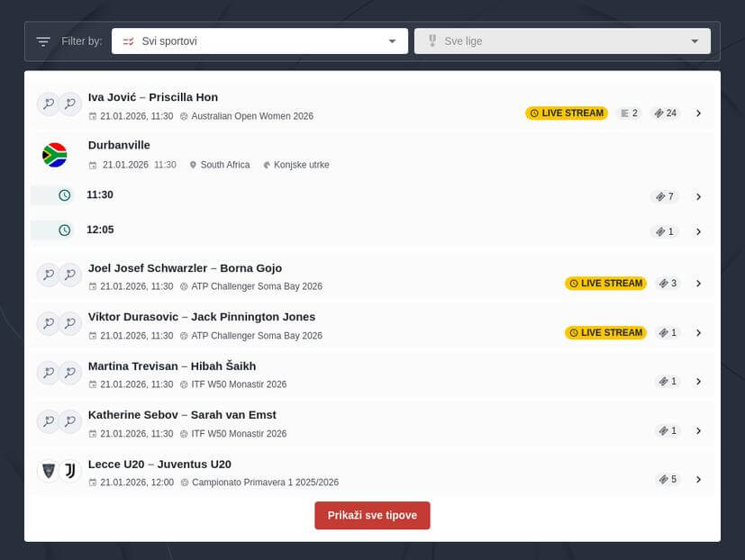Viewport: 745px width, 560px height.
Task: Click the filter lines icon
Action: pyautogui.click(x=43, y=41)
